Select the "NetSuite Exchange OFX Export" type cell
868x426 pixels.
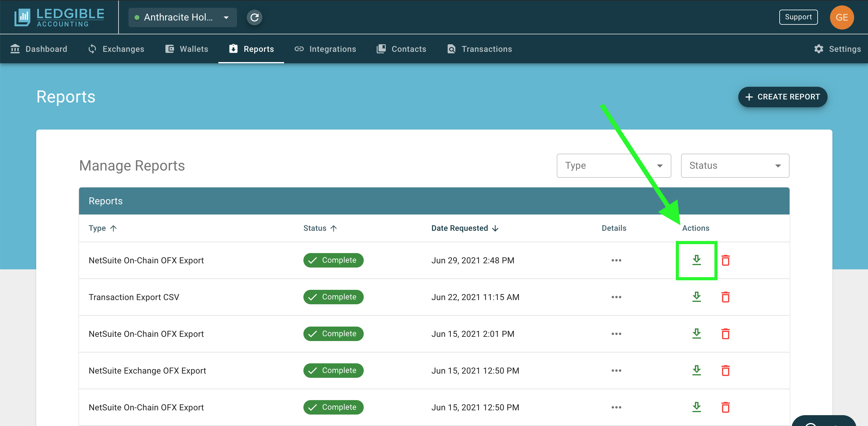[147, 371]
